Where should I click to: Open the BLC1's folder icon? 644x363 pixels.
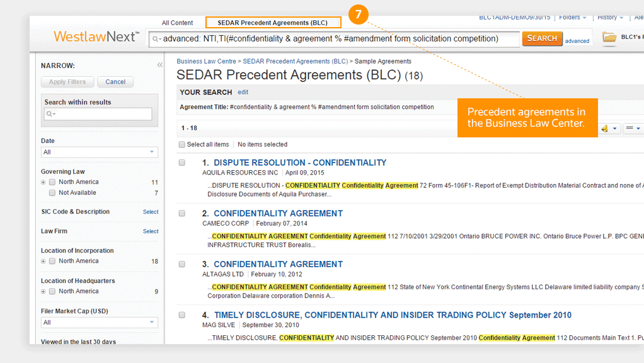click(x=609, y=37)
